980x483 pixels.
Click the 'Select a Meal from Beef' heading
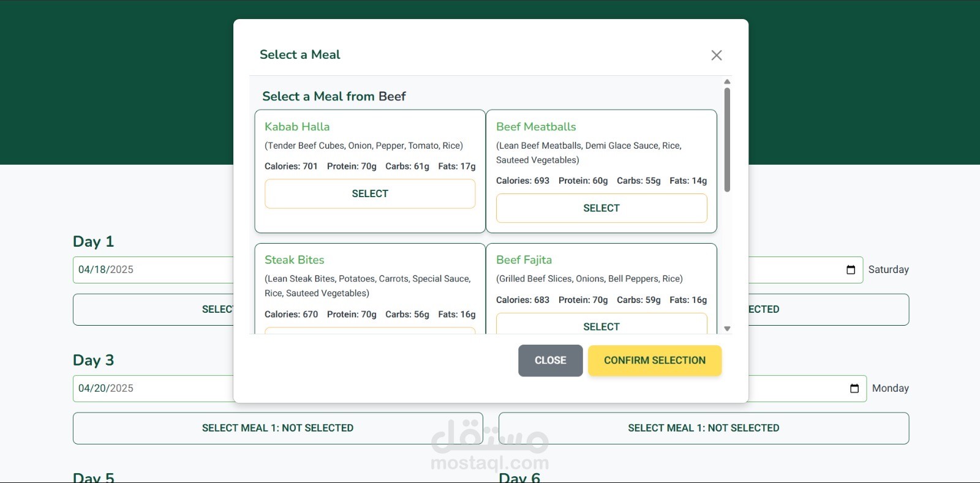coord(334,96)
